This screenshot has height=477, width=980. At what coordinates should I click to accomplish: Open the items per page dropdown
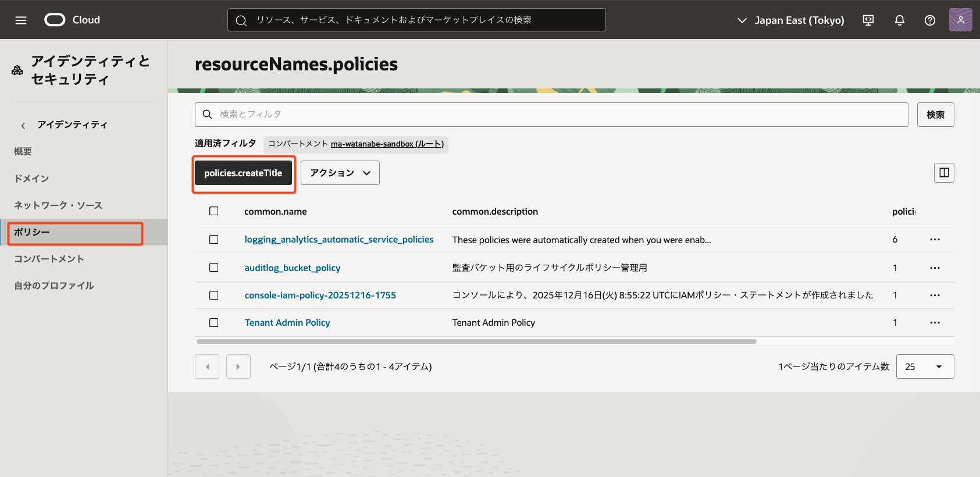[924, 366]
